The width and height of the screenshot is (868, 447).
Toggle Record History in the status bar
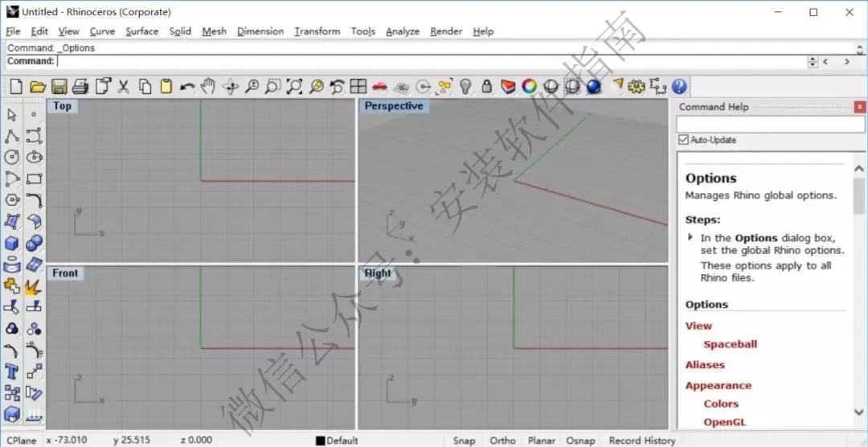click(642, 441)
